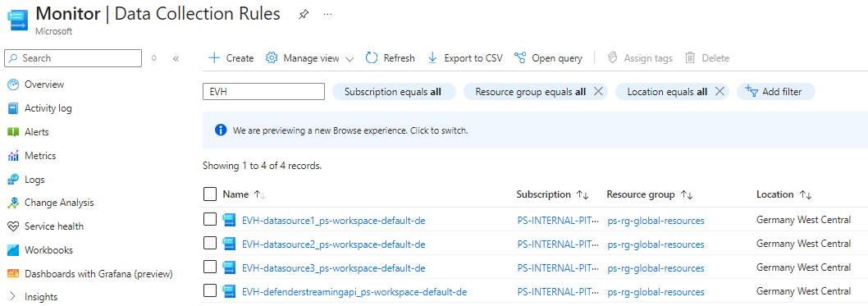The width and height of the screenshot is (868, 306).
Task: Open ps-rg-global-resources link in EVH-datasource1 row
Action: click(x=656, y=221)
